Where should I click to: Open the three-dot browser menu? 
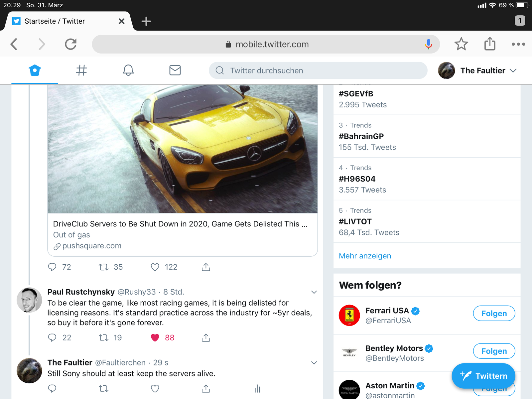click(518, 44)
